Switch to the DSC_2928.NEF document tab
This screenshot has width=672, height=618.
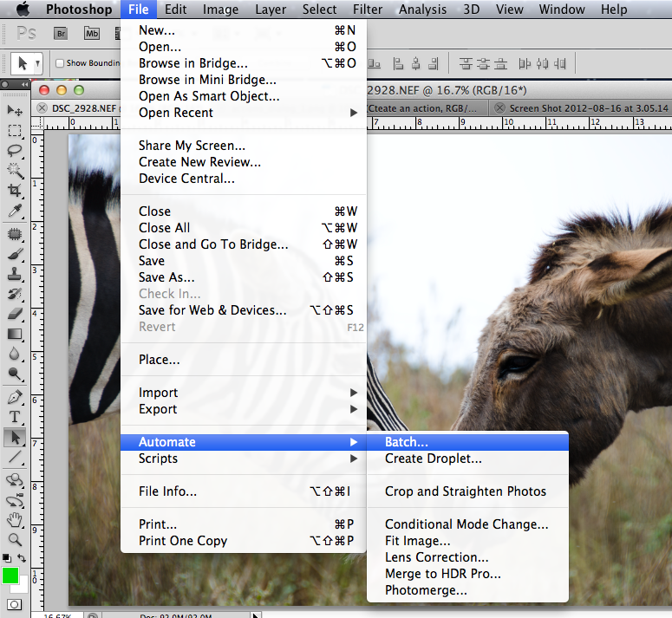84,108
